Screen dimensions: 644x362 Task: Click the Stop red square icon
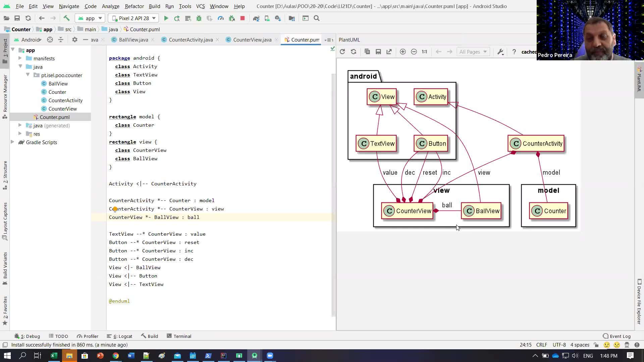point(243,18)
